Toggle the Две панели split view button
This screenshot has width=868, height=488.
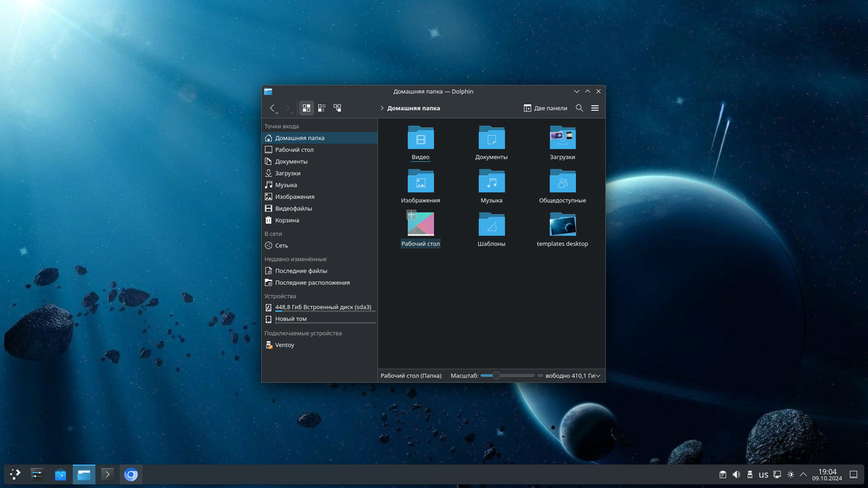tap(545, 108)
